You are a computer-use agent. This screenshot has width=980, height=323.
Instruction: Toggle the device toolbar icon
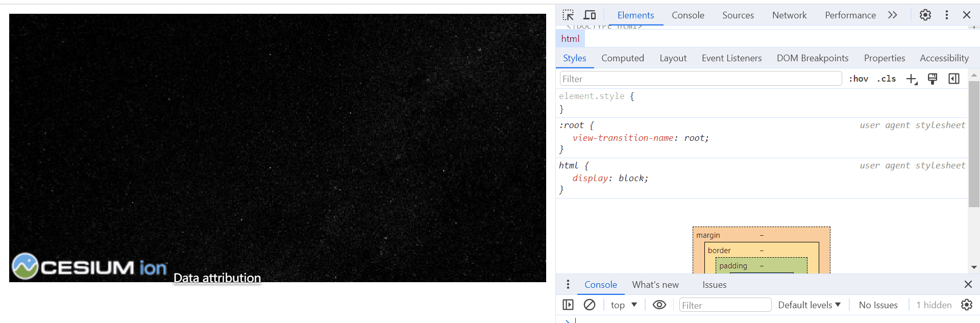[x=590, y=15]
